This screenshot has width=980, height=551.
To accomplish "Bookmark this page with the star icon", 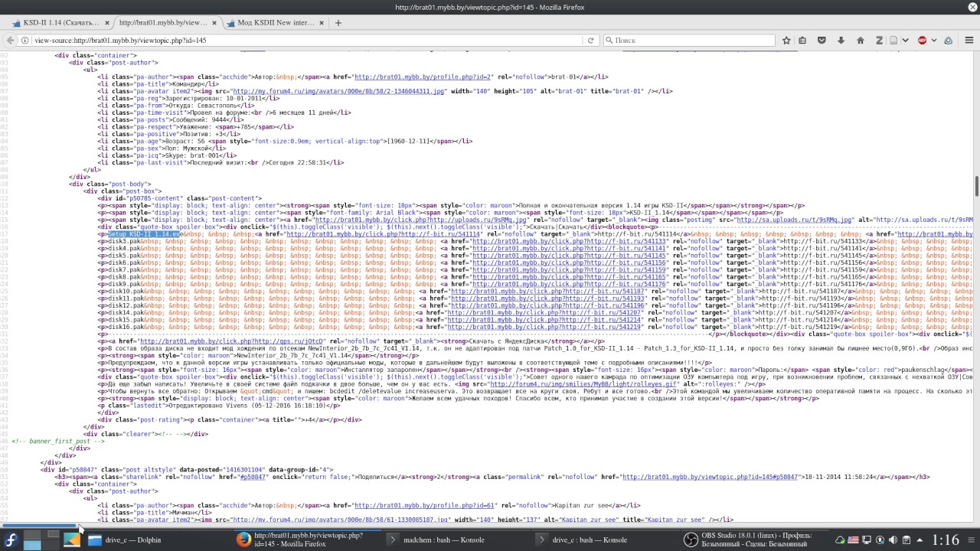I will pos(786,40).
